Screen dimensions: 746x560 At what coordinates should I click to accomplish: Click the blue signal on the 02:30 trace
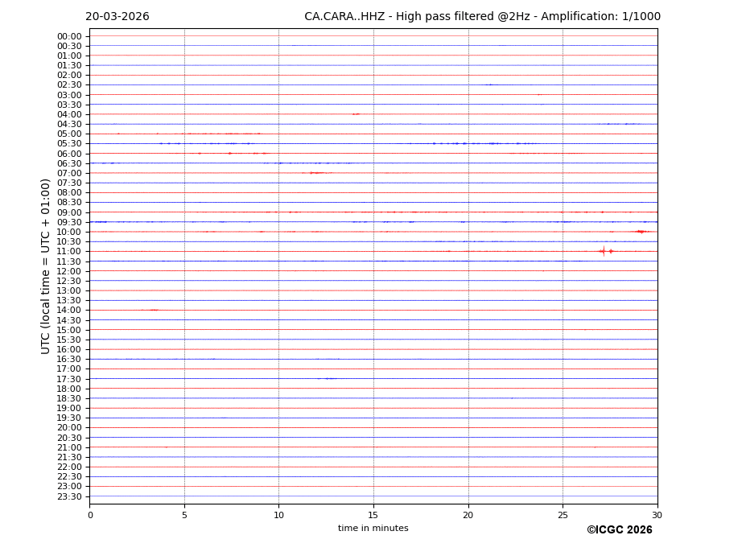point(490,84)
